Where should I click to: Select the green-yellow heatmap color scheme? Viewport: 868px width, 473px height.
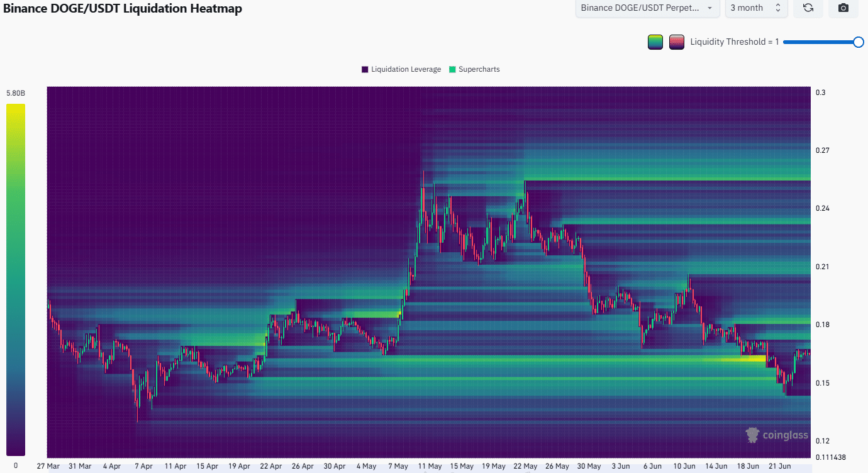pos(655,42)
